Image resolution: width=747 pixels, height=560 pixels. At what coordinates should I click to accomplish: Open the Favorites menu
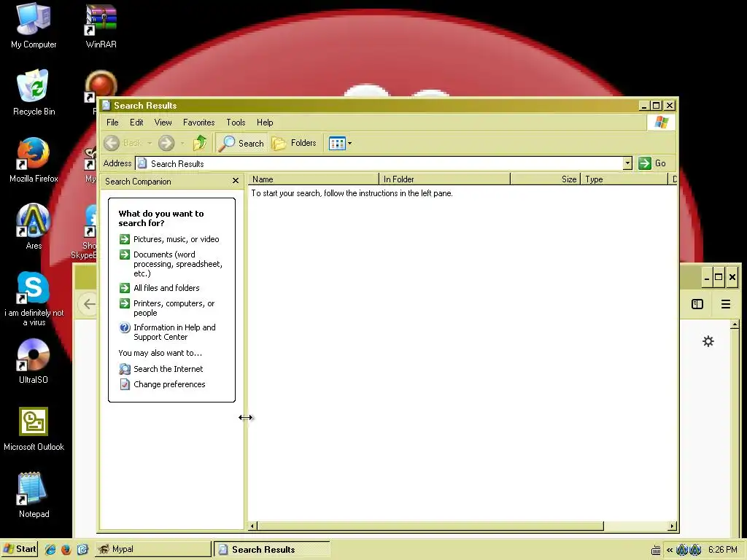click(x=198, y=122)
